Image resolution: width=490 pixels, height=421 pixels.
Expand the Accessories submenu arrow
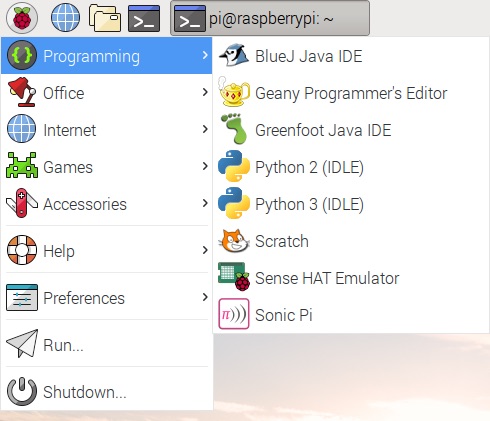tap(205, 203)
